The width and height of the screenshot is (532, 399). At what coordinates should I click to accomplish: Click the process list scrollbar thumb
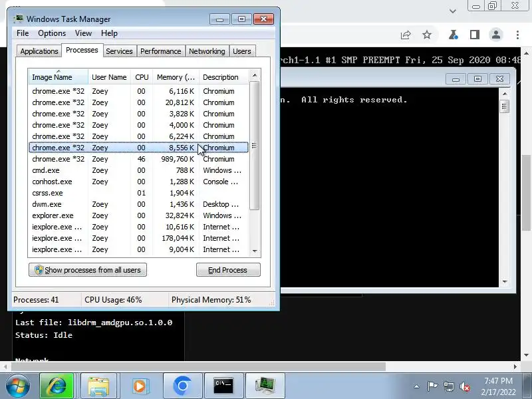[x=255, y=146]
